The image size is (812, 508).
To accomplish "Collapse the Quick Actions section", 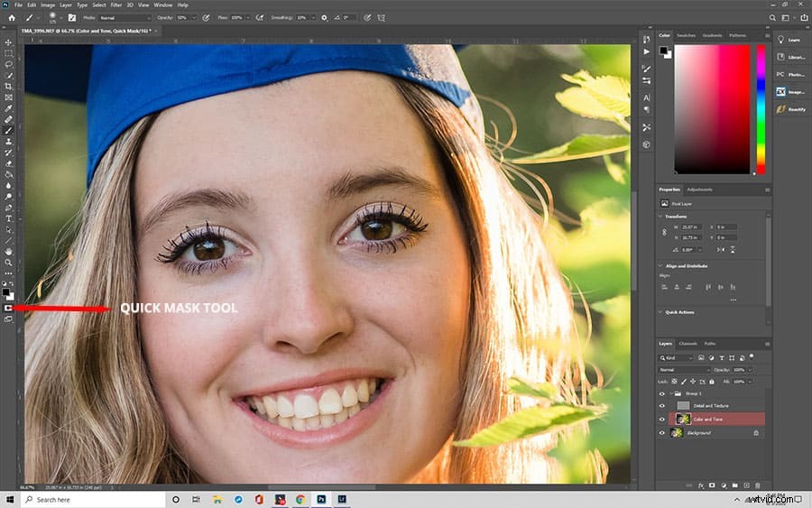I will (x=660, y=312).
